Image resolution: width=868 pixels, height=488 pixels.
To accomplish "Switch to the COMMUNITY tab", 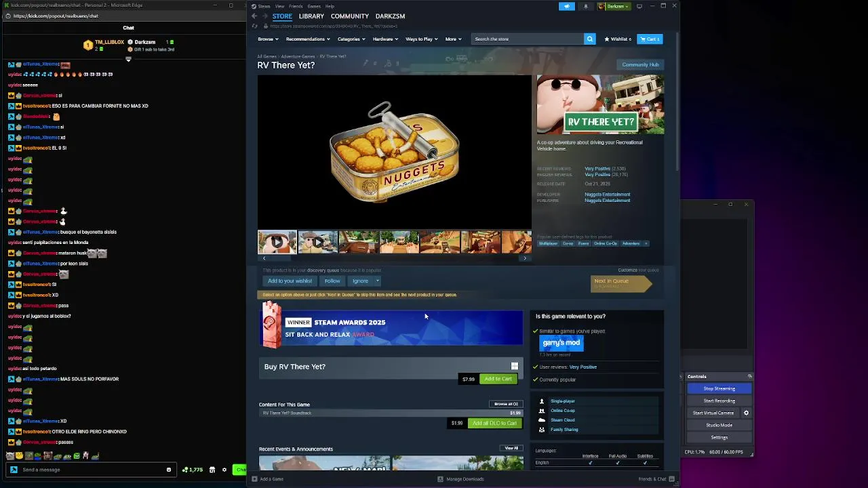I will click(x=350, y=16).
